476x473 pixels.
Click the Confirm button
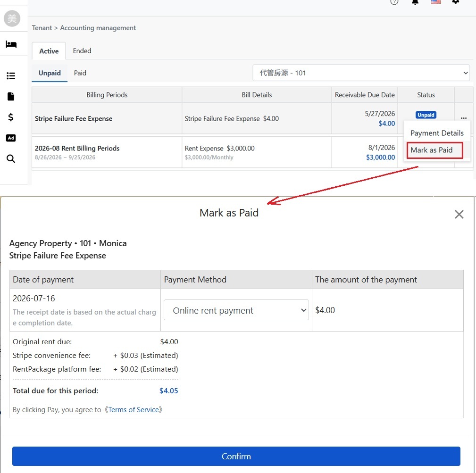(236, 456)
